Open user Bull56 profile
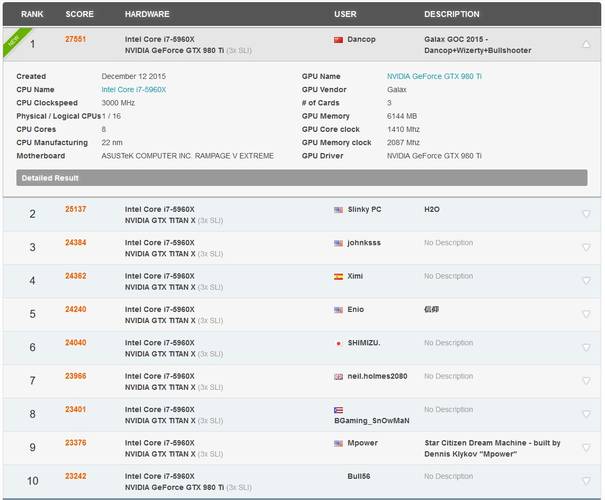Screen dimensions: 605x500 click(x=358, y=476)
